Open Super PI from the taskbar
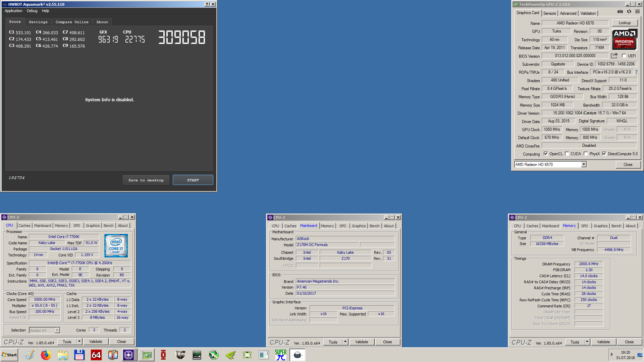Viewport: 644px width, 362px height. [x=281, y=355]
